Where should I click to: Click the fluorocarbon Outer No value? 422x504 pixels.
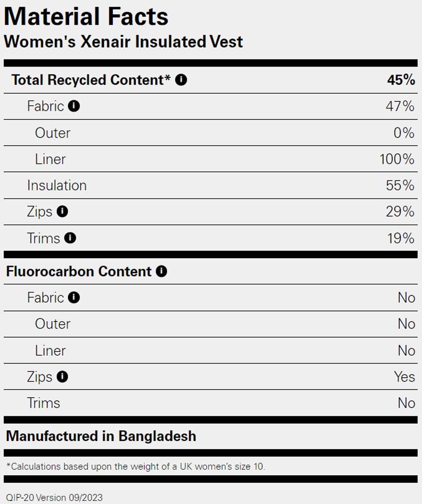[406, 324]
